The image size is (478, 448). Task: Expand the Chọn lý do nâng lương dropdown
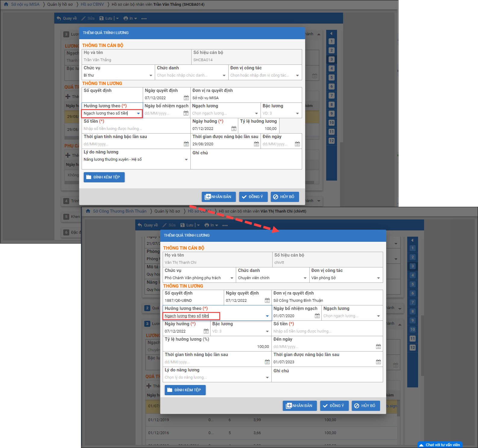[x=267, y=377]
